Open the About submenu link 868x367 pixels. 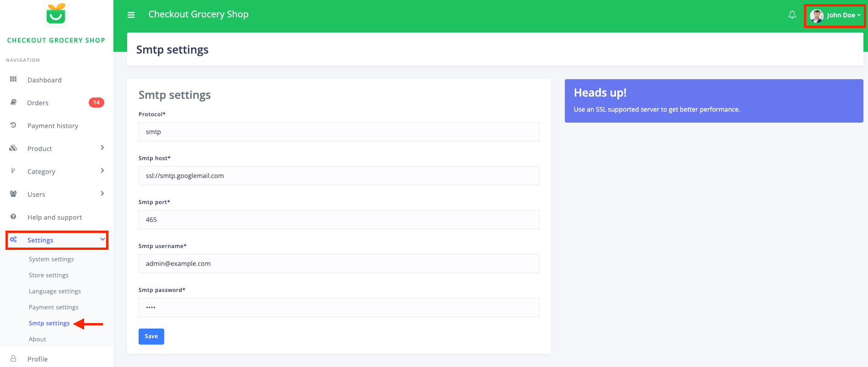(x=38, y=339)
